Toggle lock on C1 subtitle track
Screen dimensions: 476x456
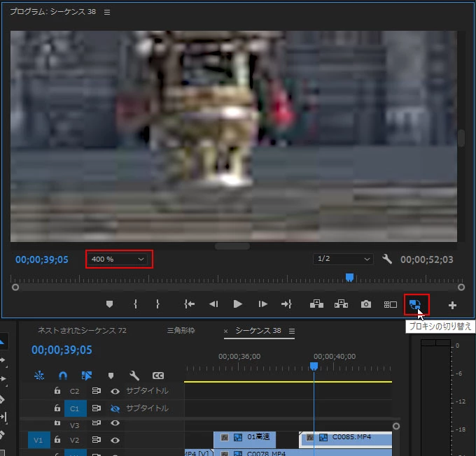coord(57,408)
